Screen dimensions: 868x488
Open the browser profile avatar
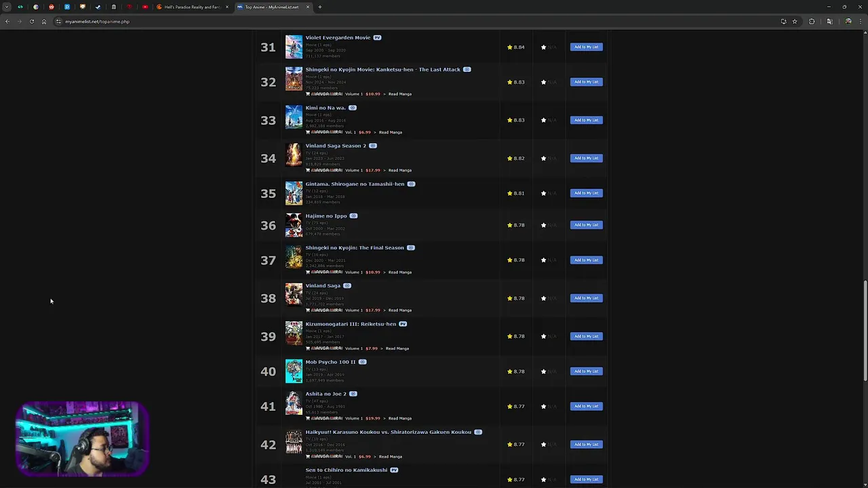pos(848,22)
